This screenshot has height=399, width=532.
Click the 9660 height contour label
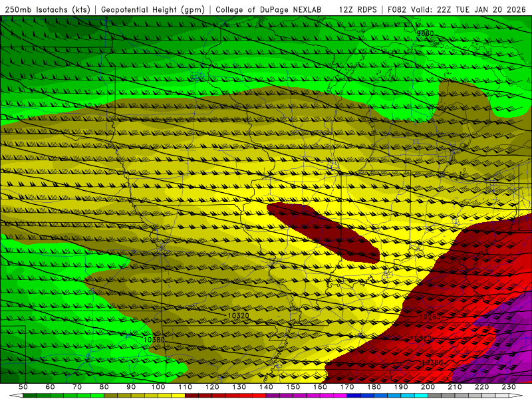pos(425,33)
